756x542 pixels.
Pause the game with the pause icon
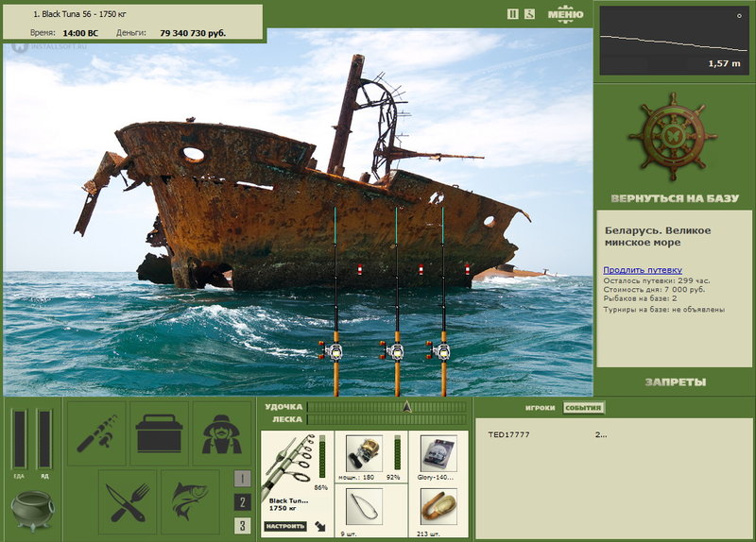(x=513, y=14)
